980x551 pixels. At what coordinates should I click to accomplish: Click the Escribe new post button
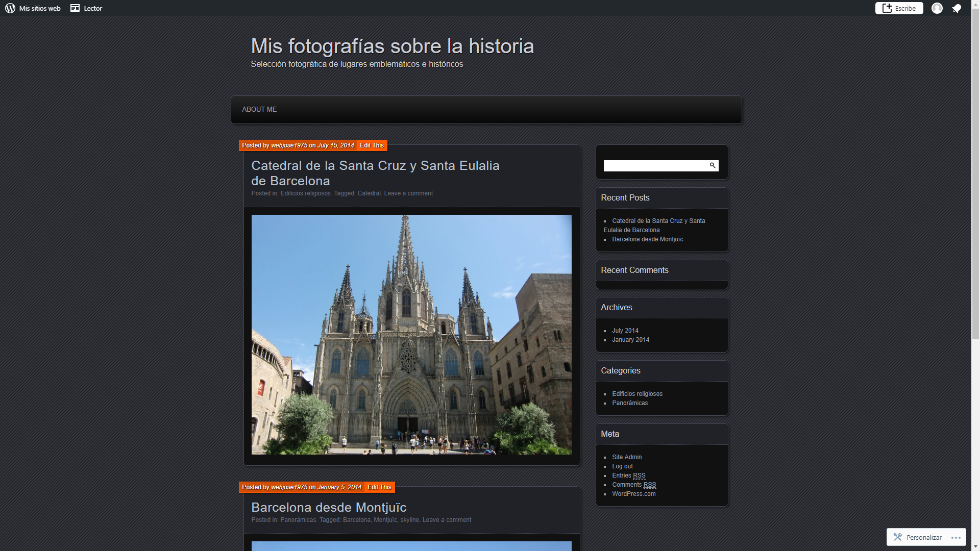click(x=899, y=8)
